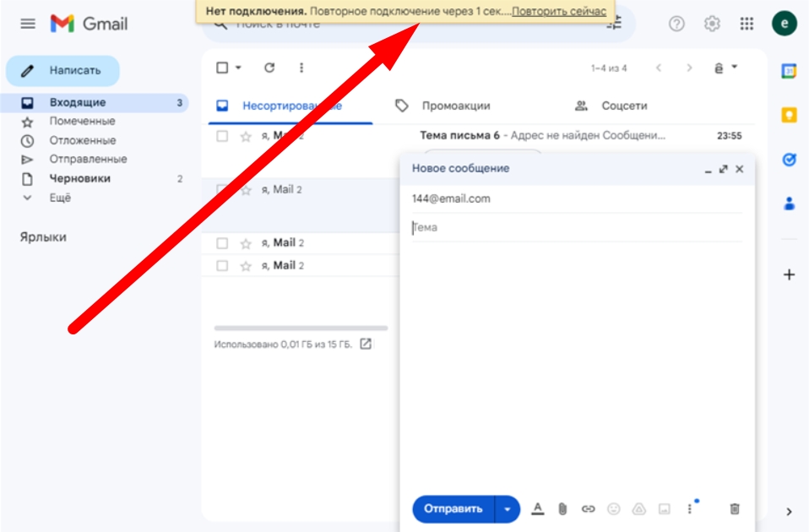This screenshot has width=809, height=532.
Task: Attach files with the paperclip icon
Action: [562, 509]
